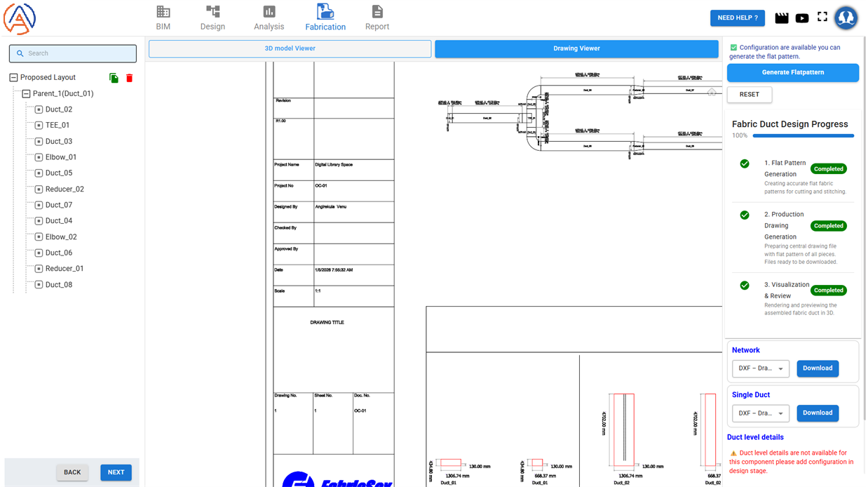Go to the Analysis tab

[269, 18]
